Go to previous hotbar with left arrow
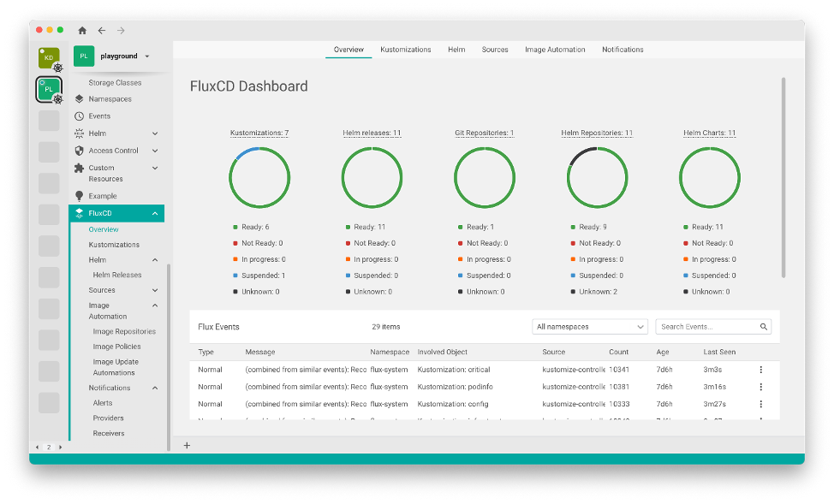Viewport: 834px width, 504px height. pyautogui.click(x=37, y=448)
